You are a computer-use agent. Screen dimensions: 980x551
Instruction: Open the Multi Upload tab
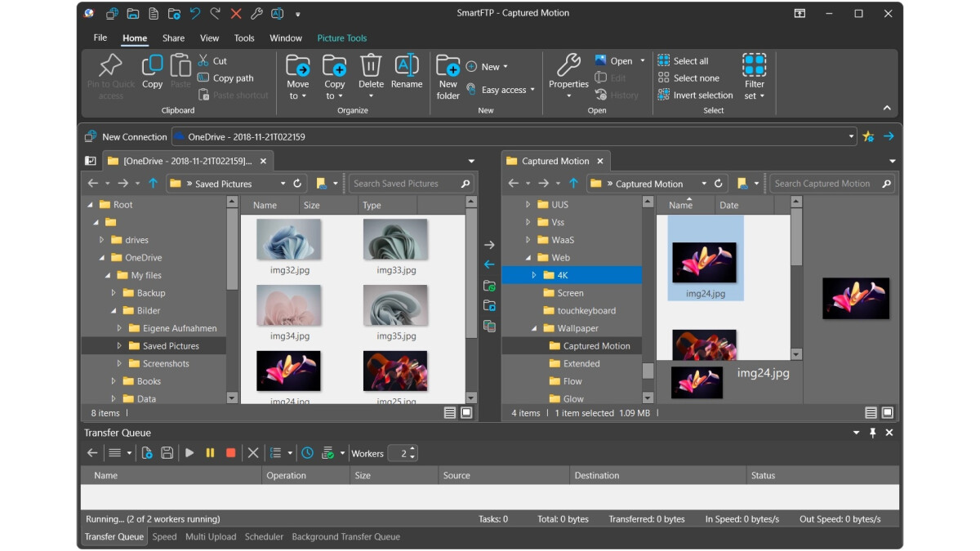coord(211,536)
